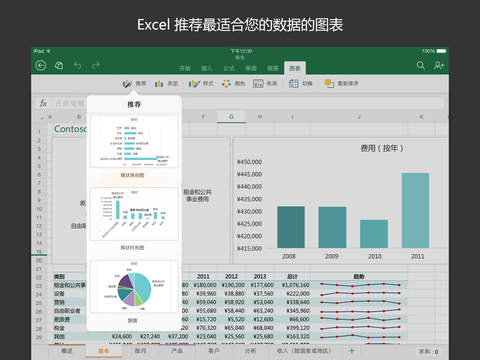Click the chart title 费用（按年）
Image resolution: width=480 pixels, height=360 pixels.
(x=382, y=148)
